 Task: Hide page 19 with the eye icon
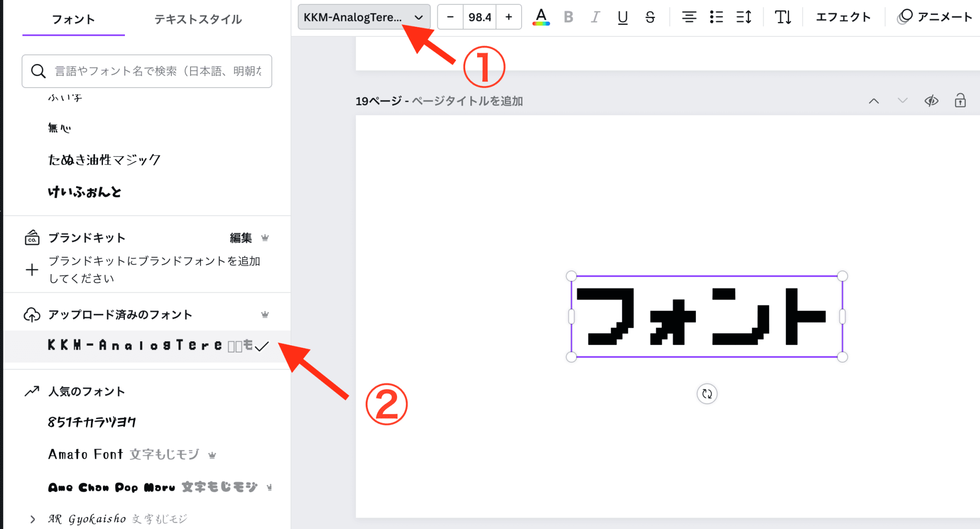point(931,101)
